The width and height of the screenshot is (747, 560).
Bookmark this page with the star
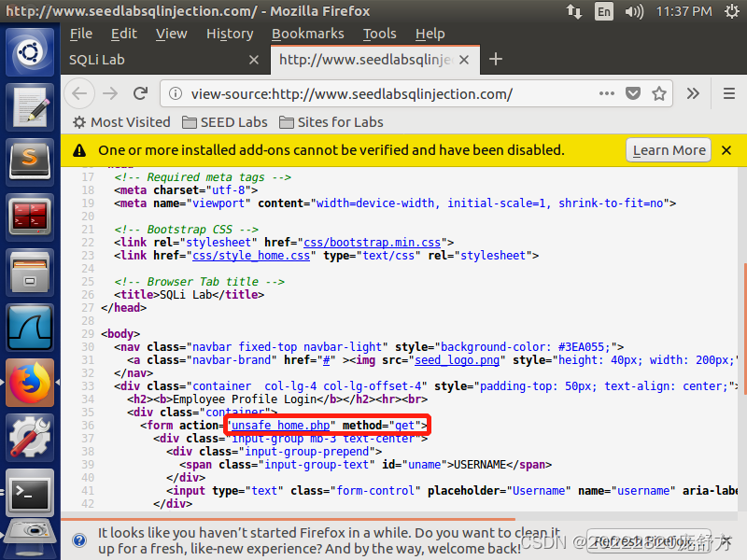coord(659,94)
